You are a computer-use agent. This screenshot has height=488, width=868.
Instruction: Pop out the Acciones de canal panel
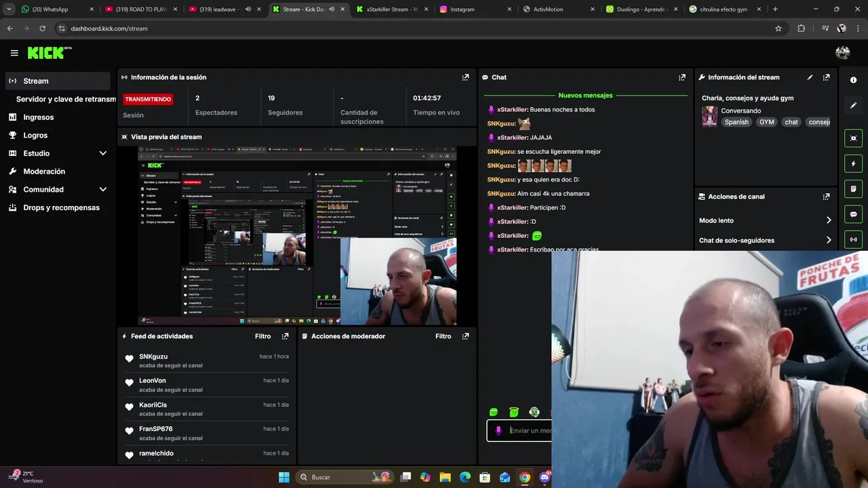[x=826, y=197]
